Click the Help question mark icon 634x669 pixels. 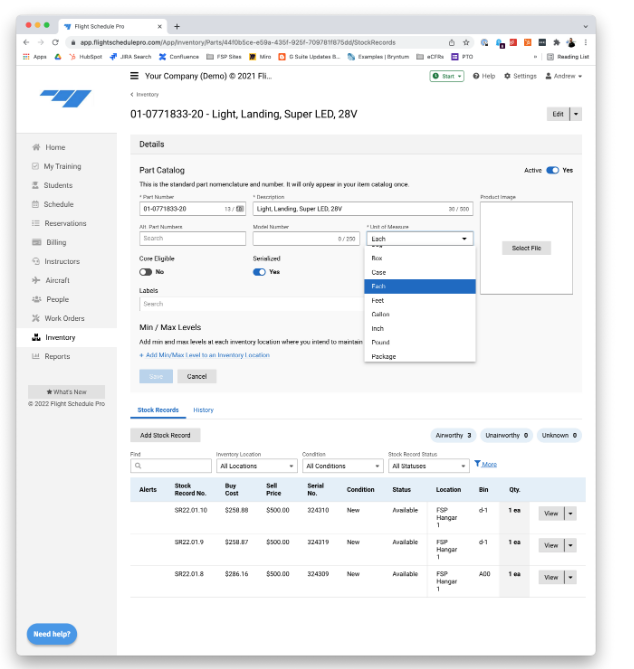click(476, 76)
